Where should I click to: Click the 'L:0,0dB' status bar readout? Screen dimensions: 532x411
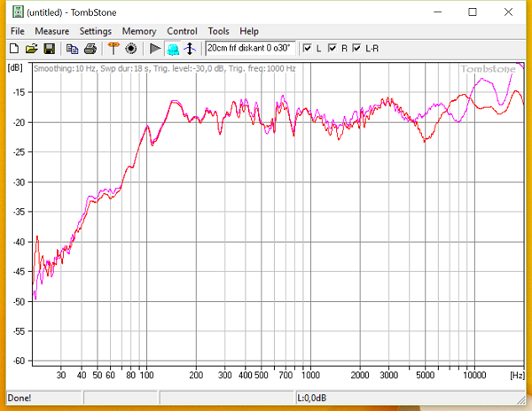(312, 398)
